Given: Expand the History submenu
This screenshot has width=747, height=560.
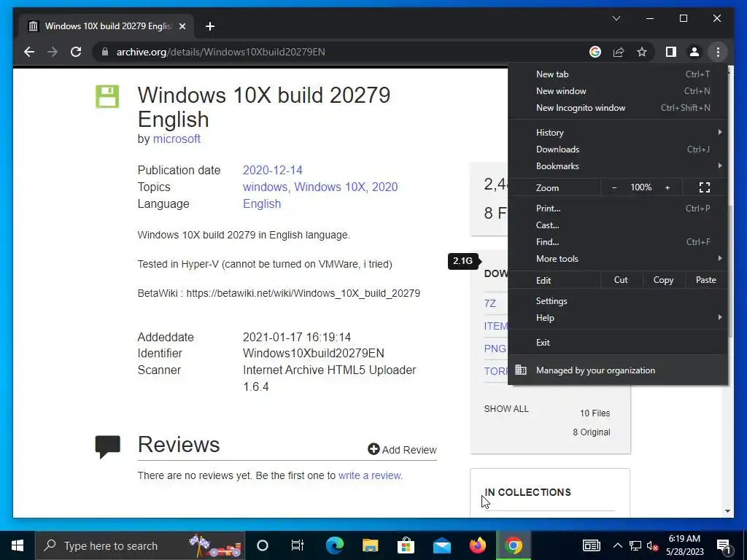Looking at the screenshot, I should (618, 133).
